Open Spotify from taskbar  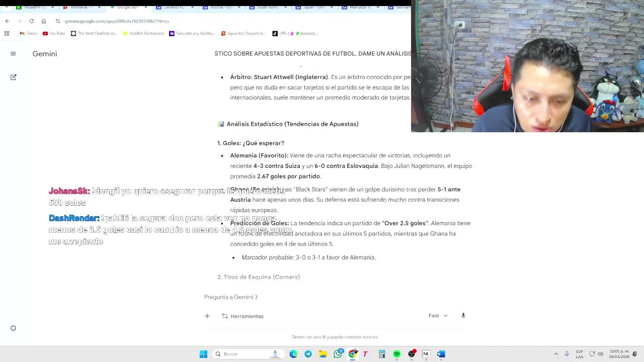point(396,354)
